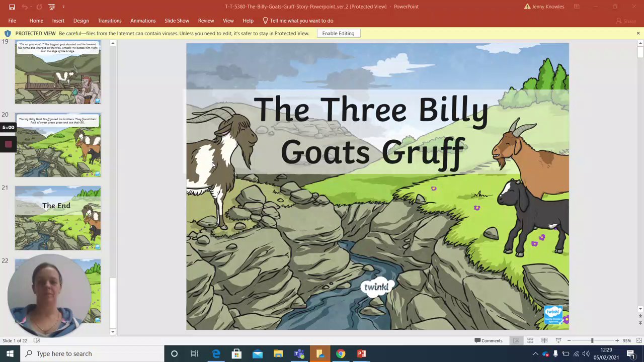This screenshot has height=362, width=644.
Task: Open Google Chrome from taskbar
Action: click(341, 353)
